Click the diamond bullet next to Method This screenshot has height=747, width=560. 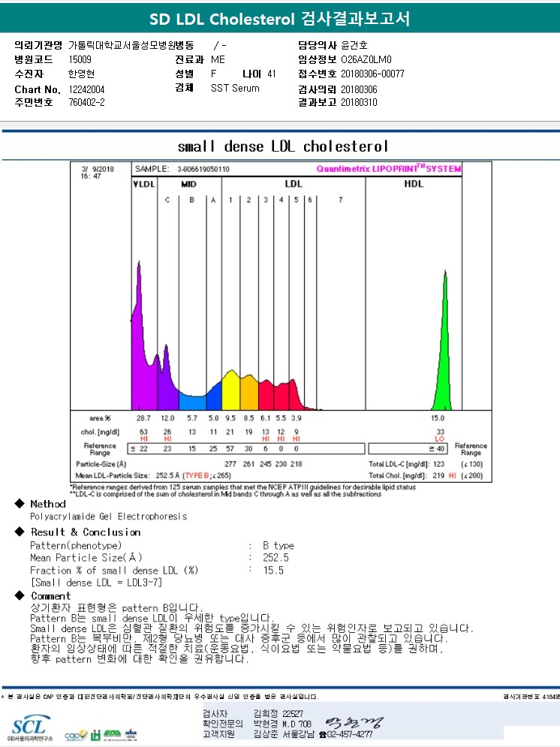coord(20,504)
